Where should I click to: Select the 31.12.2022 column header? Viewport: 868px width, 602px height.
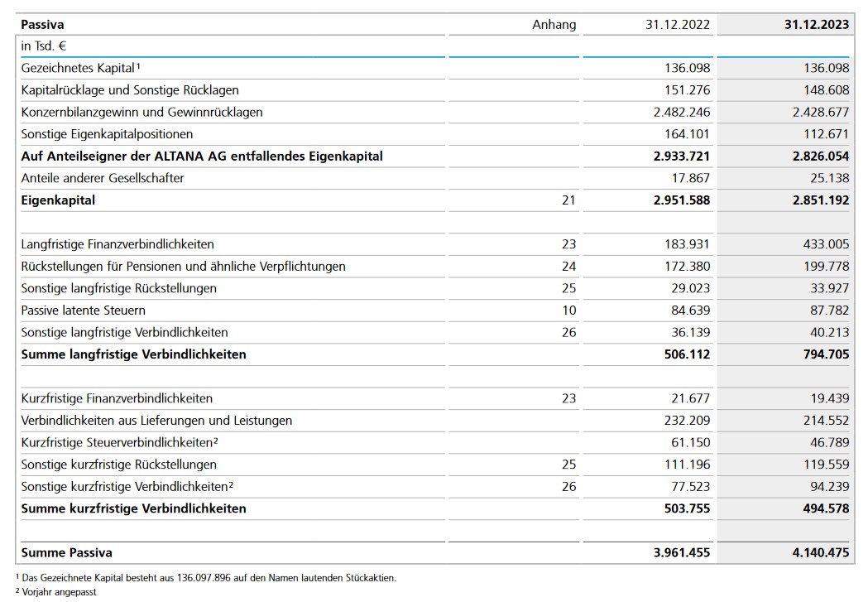pos(678,25)
